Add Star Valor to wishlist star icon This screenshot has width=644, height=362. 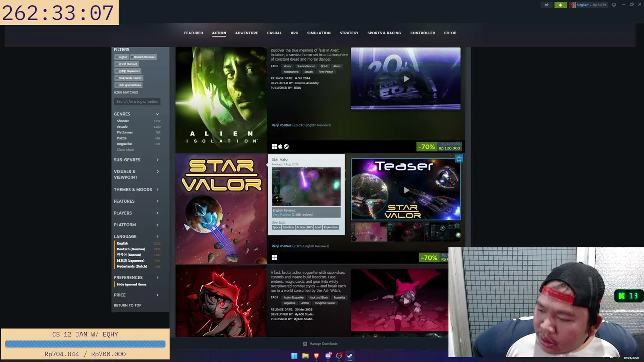click(x=459, y=159)
